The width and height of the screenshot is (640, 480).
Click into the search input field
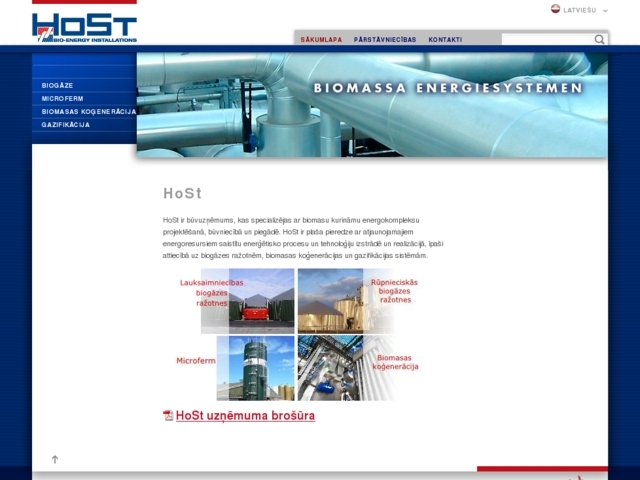tap(548, 39)
